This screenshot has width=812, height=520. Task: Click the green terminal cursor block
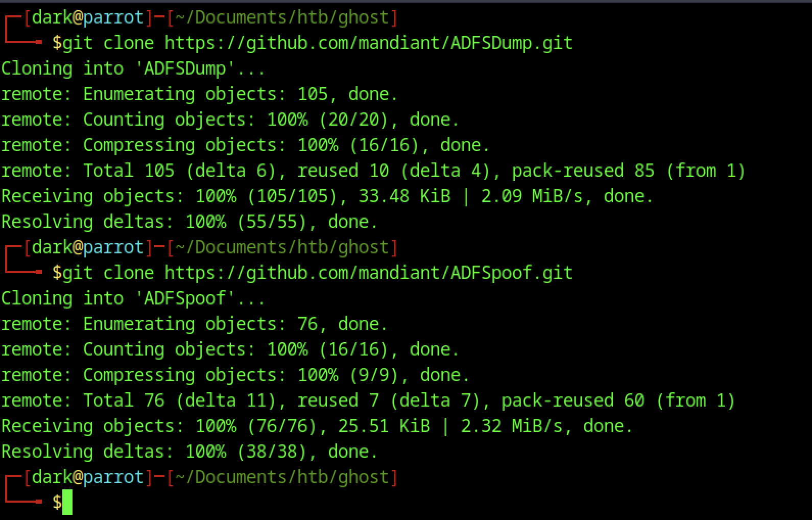67,502
